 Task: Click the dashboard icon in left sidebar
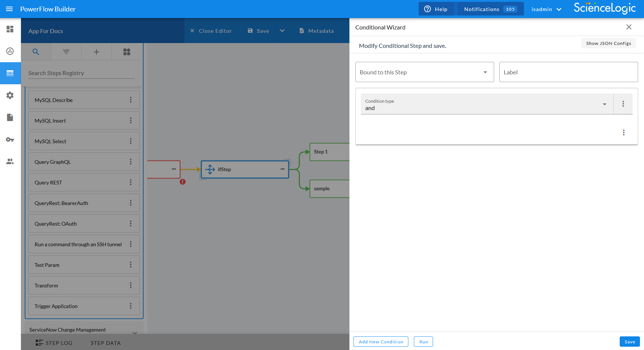pos(10,29)
